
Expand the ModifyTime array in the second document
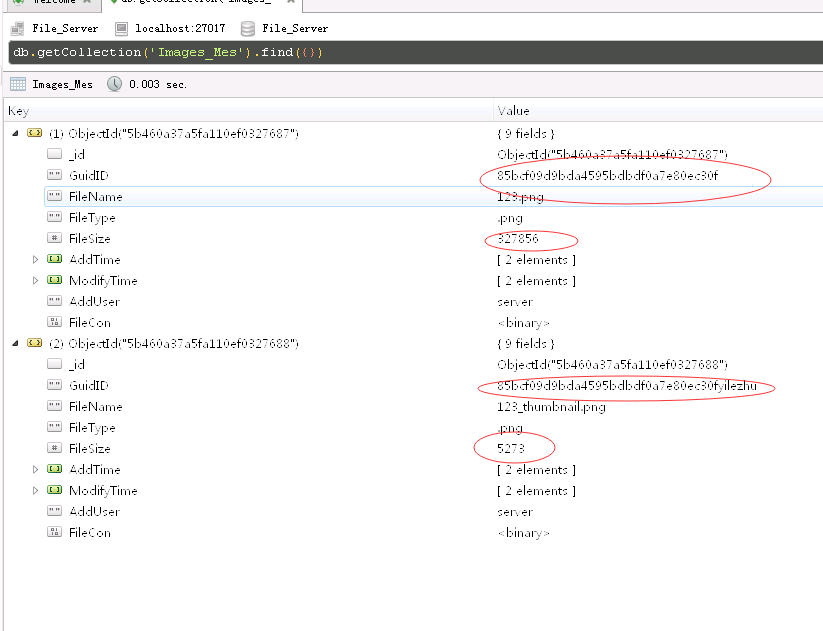[x=36, y=490]
